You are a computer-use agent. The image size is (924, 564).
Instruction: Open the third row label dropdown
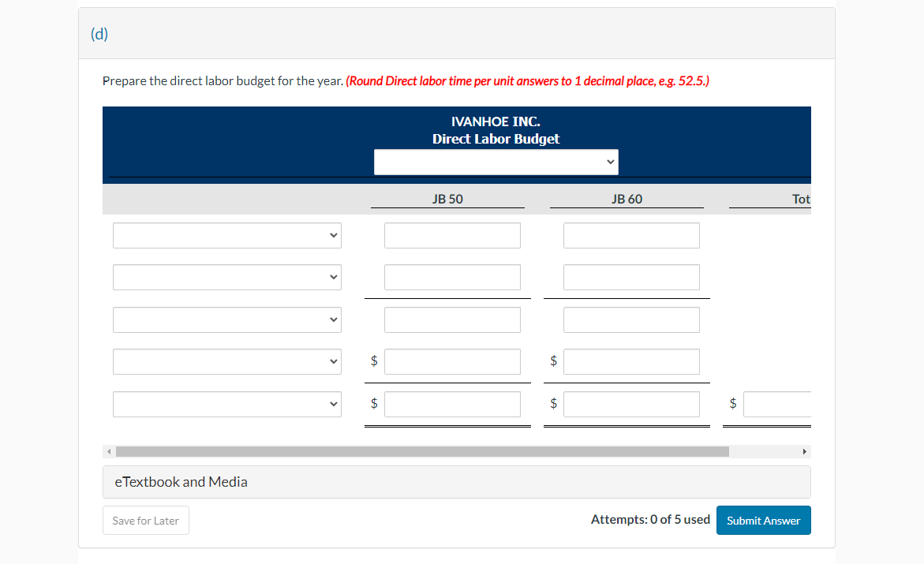tap(227, 319)
